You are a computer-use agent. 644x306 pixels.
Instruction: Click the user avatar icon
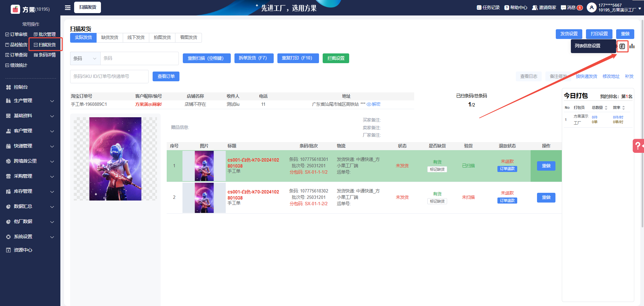591,7
